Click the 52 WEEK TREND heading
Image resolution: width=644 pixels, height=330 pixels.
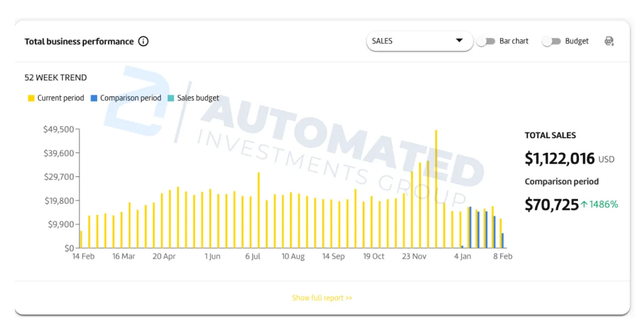point(56,77)
